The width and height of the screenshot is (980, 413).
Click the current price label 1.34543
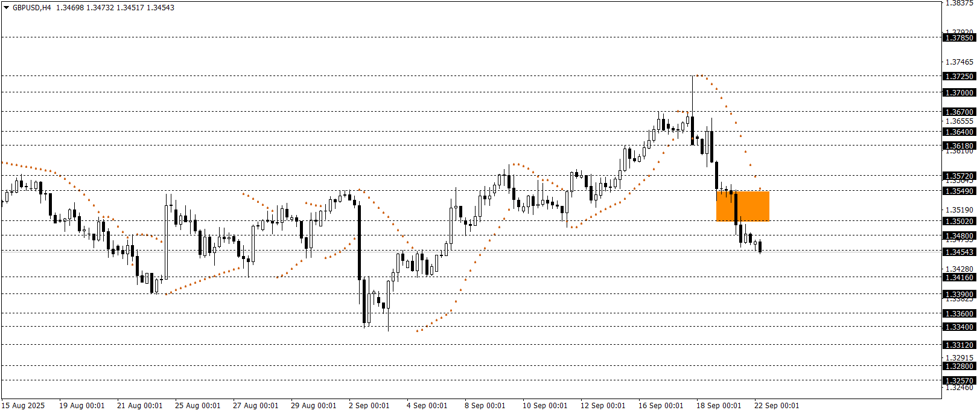coord(959,252)
